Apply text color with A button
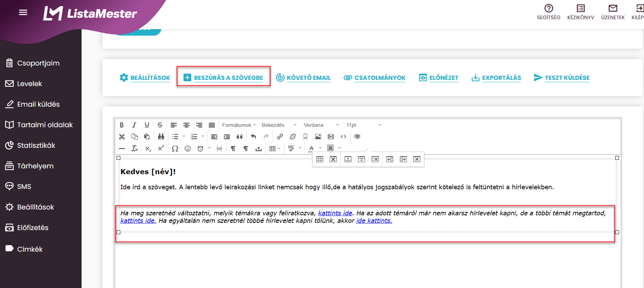Image resolution: width=644 pixels, height=288 pixels. [312, 148]
